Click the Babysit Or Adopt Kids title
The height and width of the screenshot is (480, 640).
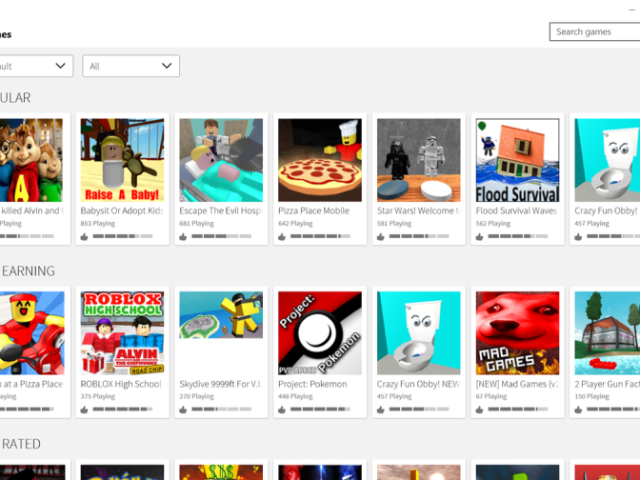[x=122, y=211]
